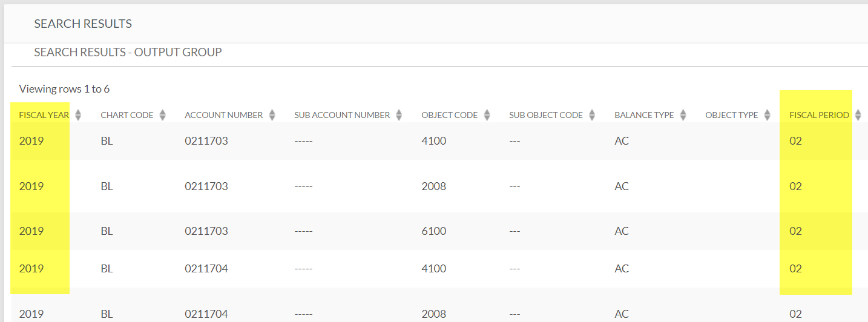Select the object code 6100 cell
The height and width of the screenshot is (322, 868).
pos(433,231)
